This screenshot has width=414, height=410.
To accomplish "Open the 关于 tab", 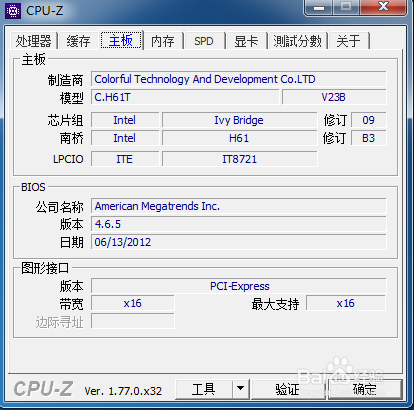I will pos(349,41).
